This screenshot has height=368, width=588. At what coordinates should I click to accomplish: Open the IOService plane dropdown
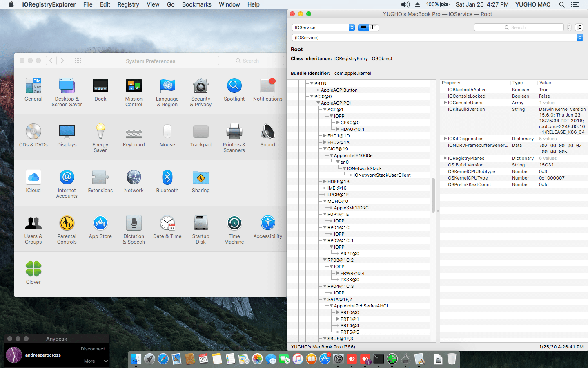pos(323,27)
